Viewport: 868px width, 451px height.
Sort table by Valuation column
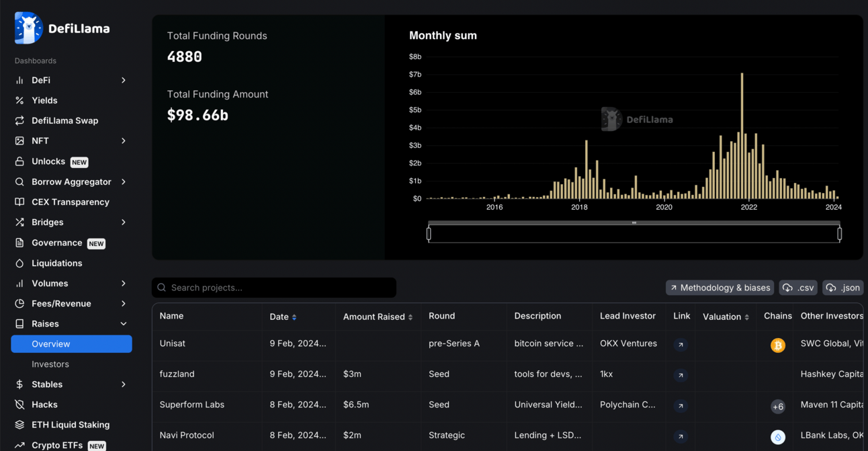746,317
